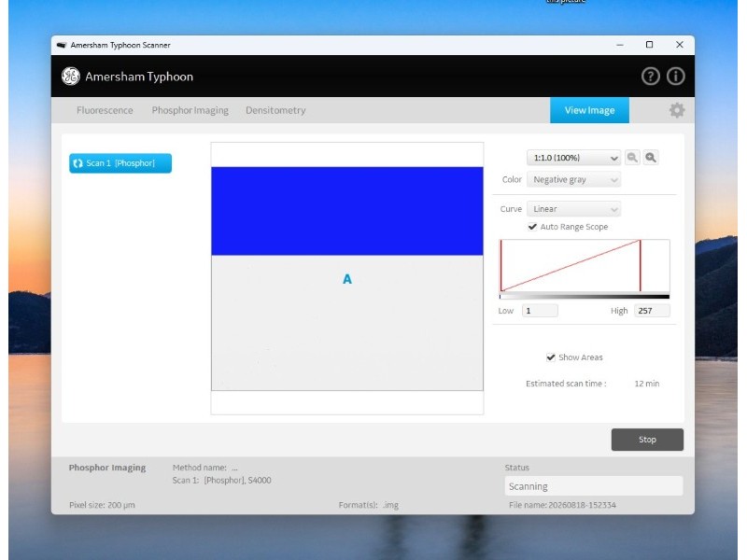
Task: Switch to the Phosphor Imaging tab
Action: click(190, 110)
